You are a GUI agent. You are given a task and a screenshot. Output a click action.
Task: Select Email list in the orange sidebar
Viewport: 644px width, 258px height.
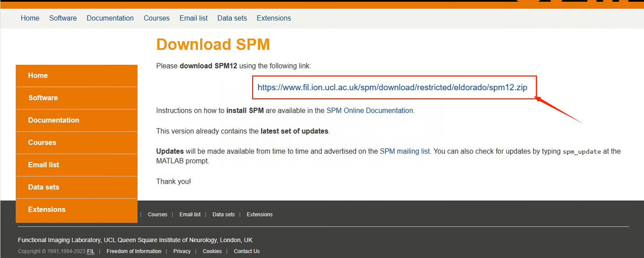pos(77,165)
